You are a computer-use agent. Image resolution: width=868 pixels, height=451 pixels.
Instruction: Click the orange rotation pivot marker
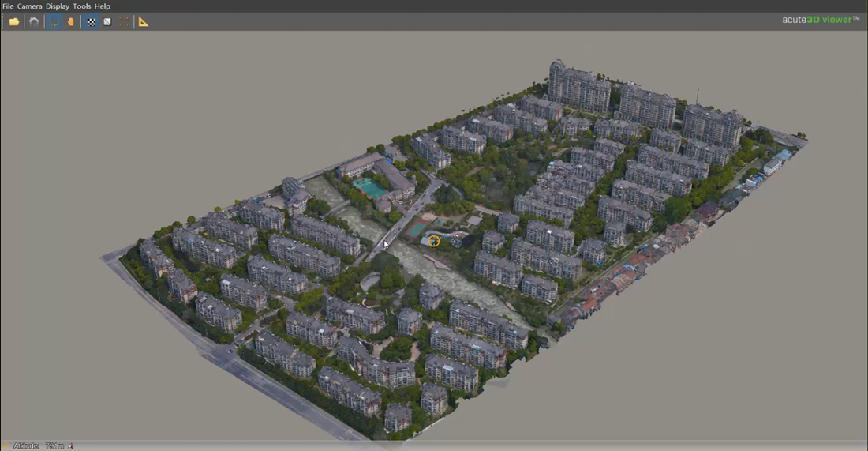434,241
